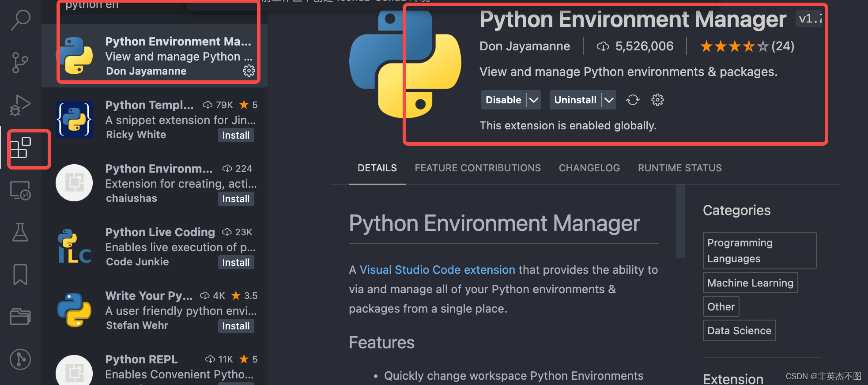Click 'This extension is enabled globally.' text
Screen dimensions: 868x385
[x=568, y=126]
